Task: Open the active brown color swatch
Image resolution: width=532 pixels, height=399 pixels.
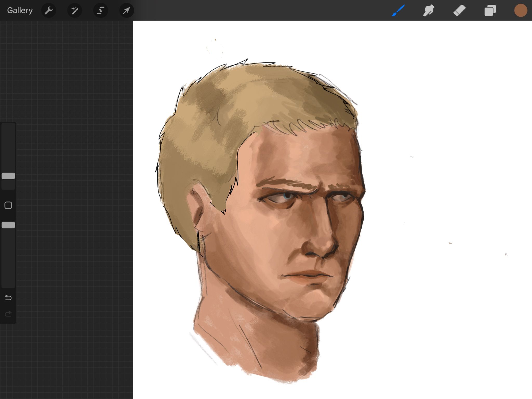Action: tap(521, 11)
